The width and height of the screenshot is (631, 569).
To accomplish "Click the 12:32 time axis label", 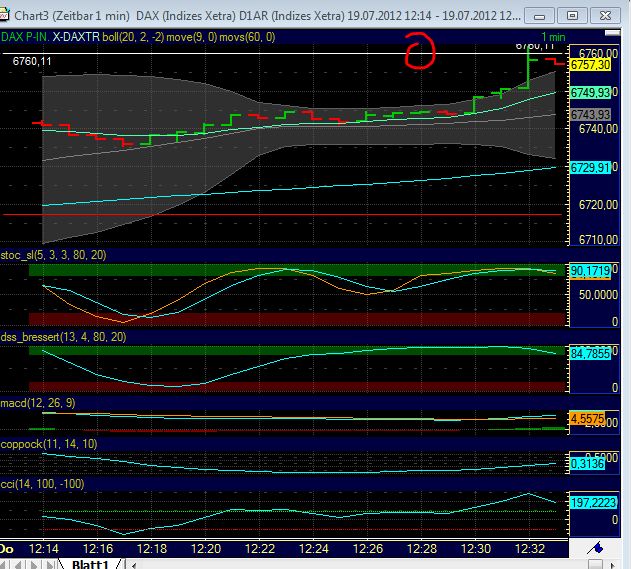I will coord(530,548).
